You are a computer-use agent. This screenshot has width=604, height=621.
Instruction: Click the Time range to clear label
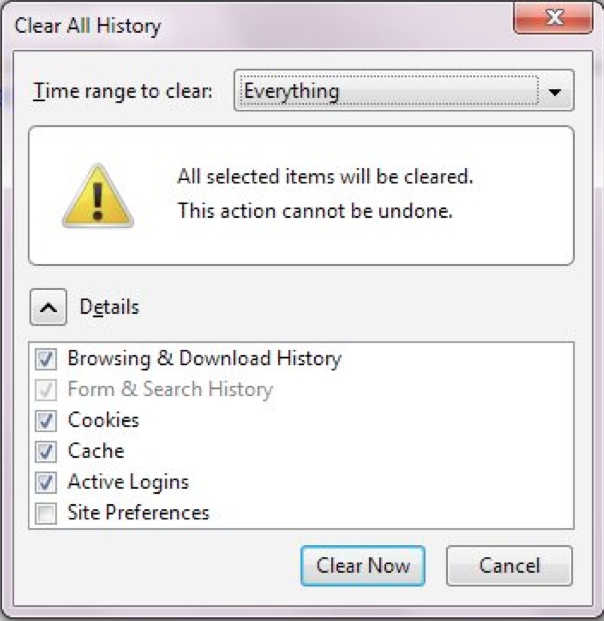123,91
